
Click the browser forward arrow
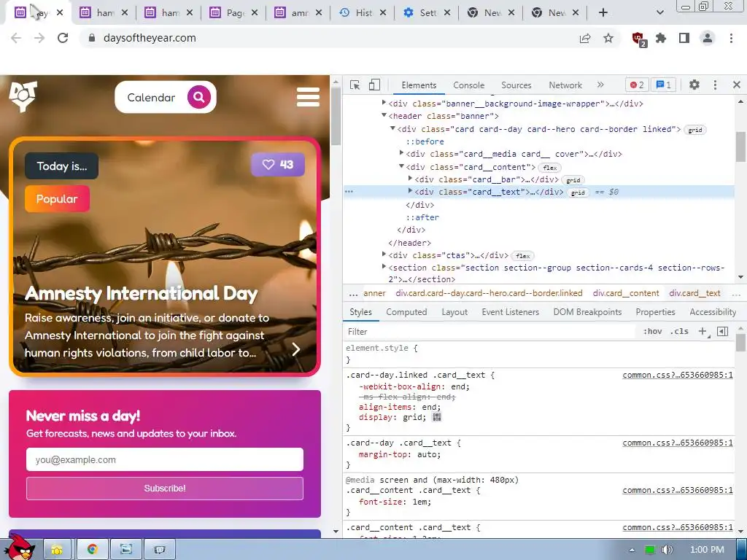(39, 38)
